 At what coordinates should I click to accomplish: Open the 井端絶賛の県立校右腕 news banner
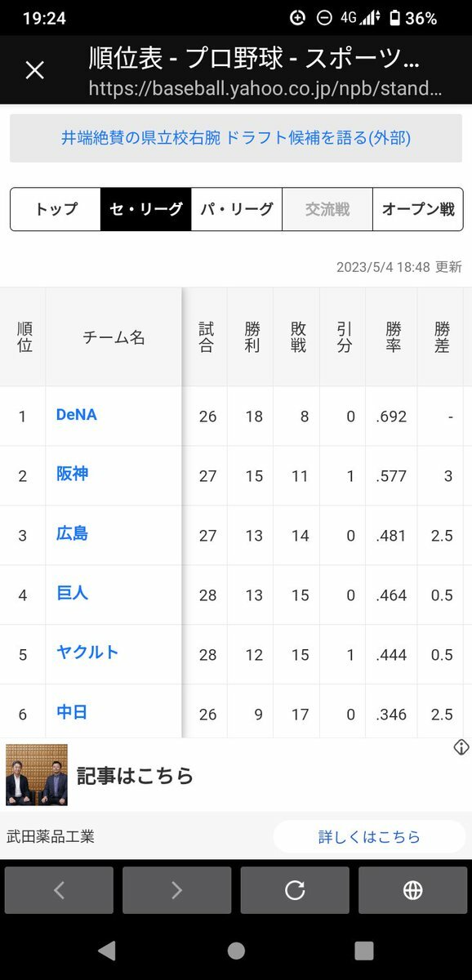tap(236, 138)
